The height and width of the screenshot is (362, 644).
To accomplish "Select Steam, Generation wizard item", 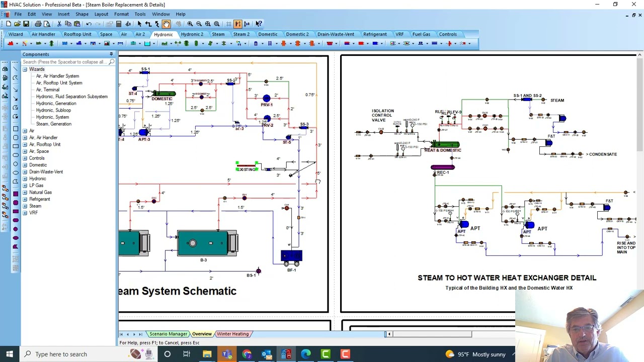I will click(x=53, y=124).
